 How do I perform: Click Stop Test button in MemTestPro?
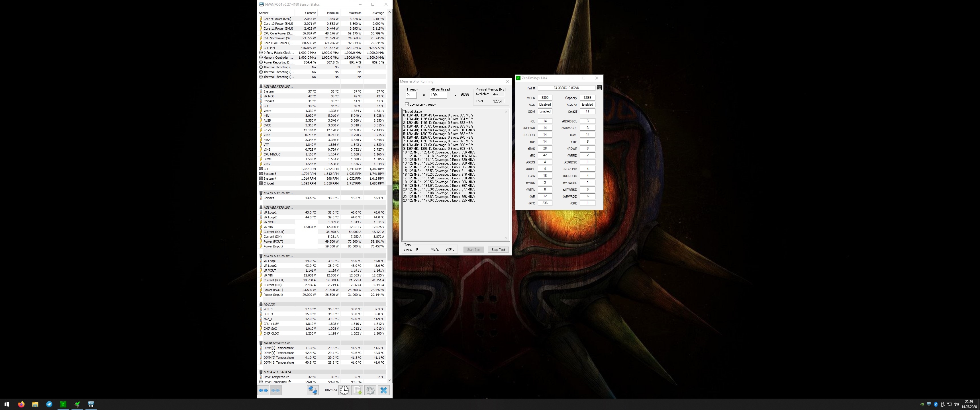click(x=498, y=249)
